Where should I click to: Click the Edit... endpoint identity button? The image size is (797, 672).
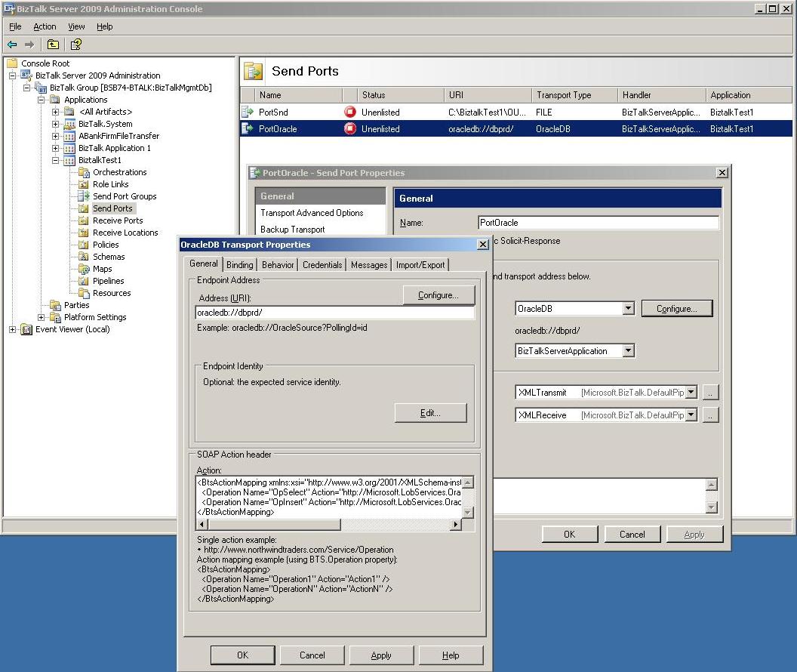point(430,413)
